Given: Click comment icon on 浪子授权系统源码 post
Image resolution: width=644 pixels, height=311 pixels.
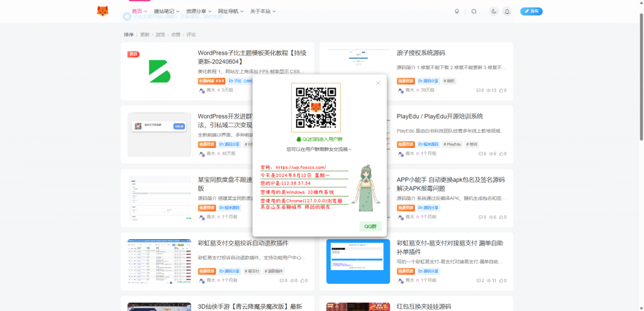Looking at the screenshot, I should [478, 90].
